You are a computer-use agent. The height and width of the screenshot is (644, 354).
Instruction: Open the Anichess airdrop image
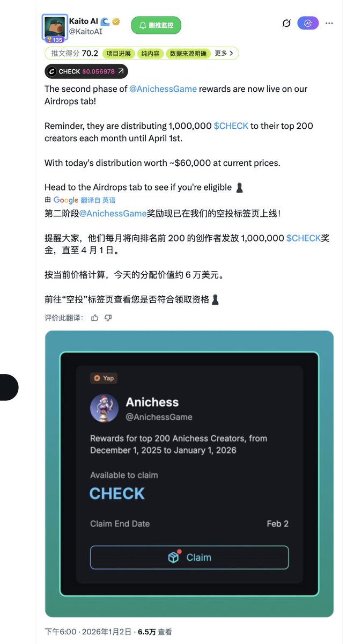[189, 474]
